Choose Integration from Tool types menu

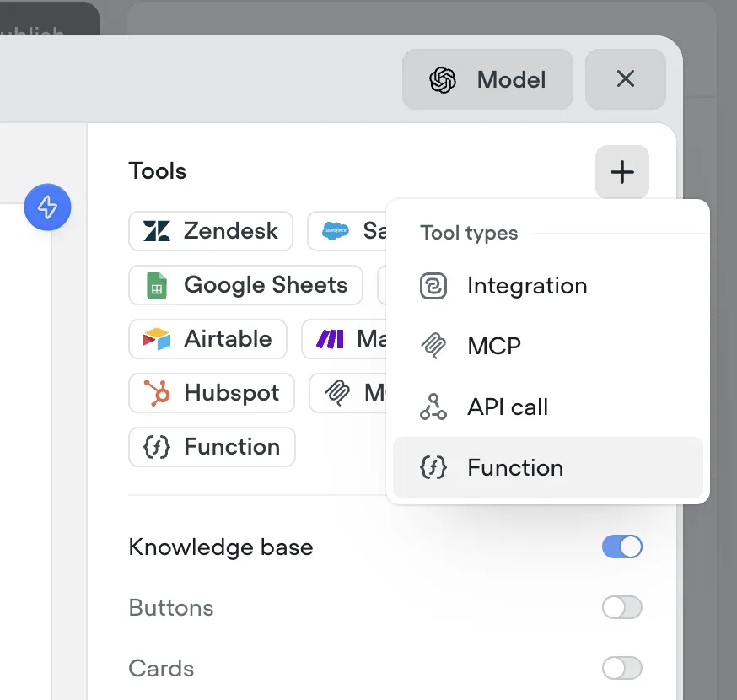pyautogui.click(x=547, y=286)
